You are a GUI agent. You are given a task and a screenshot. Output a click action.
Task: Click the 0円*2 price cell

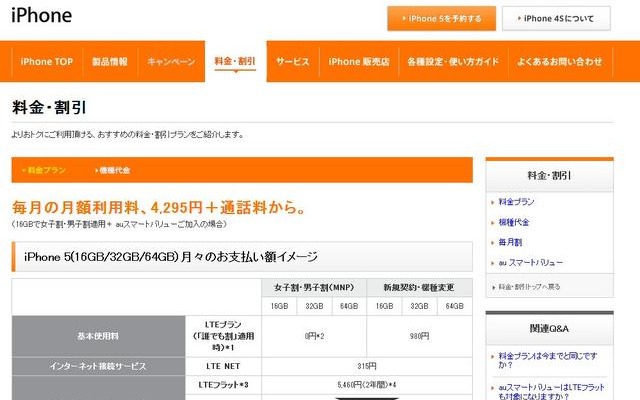coord(314,336)
